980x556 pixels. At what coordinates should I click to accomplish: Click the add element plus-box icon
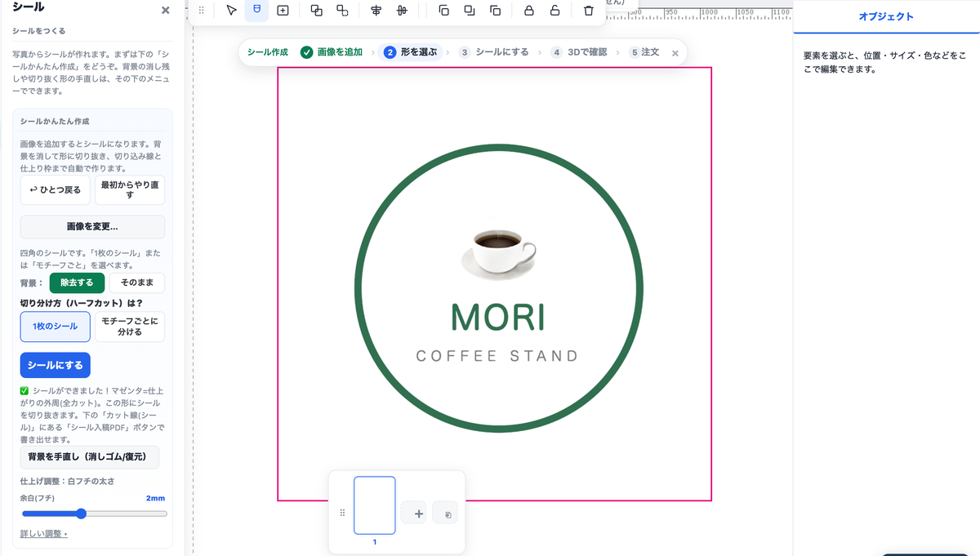pyautogui.click(x=283, y=11)
